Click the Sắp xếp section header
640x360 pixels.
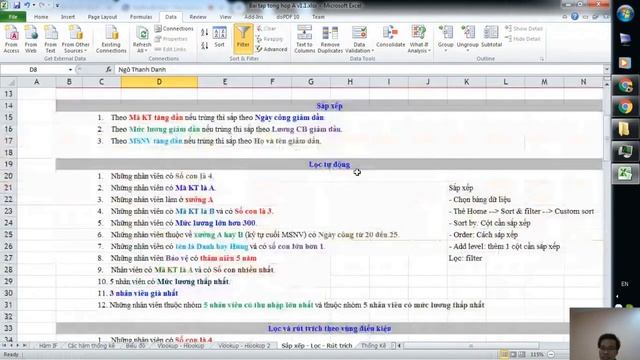[329, 106]
